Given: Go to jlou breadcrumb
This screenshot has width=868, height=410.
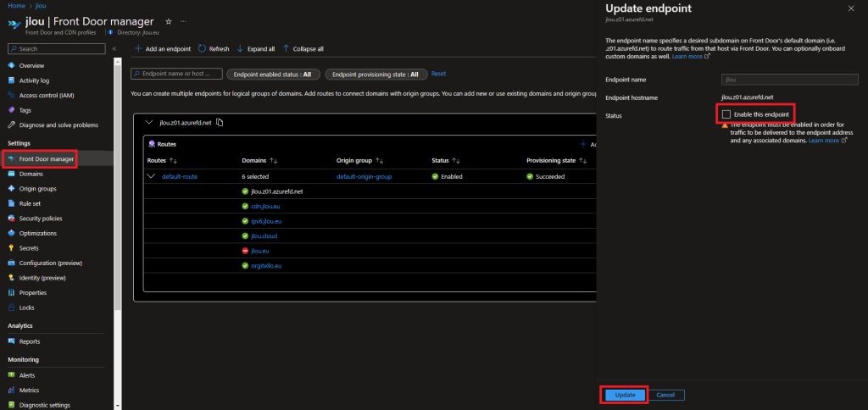Looking at the screenshot, I should click(41, 6).
